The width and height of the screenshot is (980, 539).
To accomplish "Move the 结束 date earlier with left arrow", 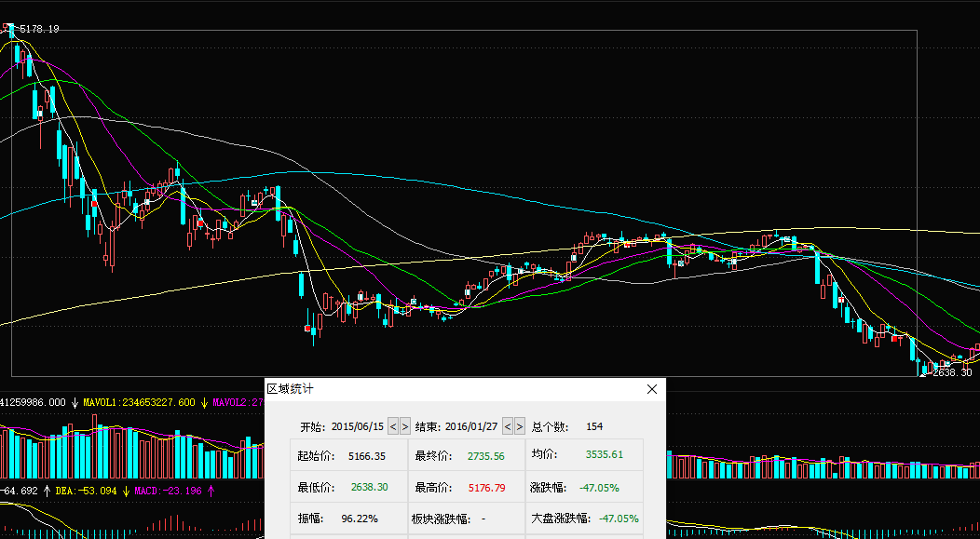I will (x=508, y=426).
